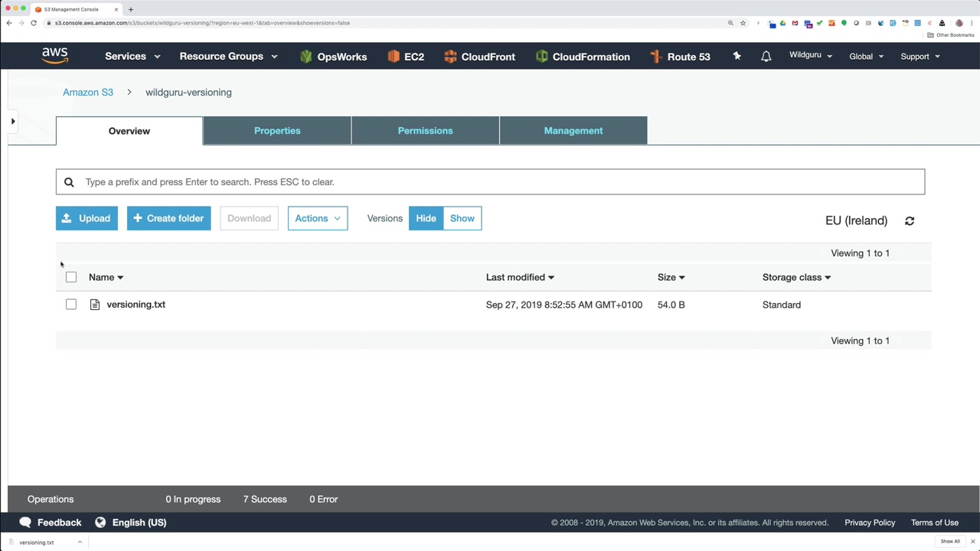
Task: Click the browser back arrow
Action: tap(9, 23)
